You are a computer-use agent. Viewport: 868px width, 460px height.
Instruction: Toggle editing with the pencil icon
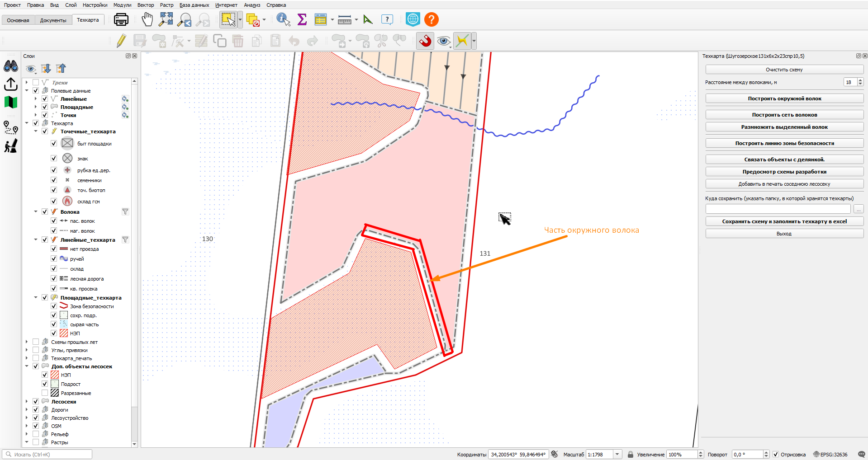(121, 41)
